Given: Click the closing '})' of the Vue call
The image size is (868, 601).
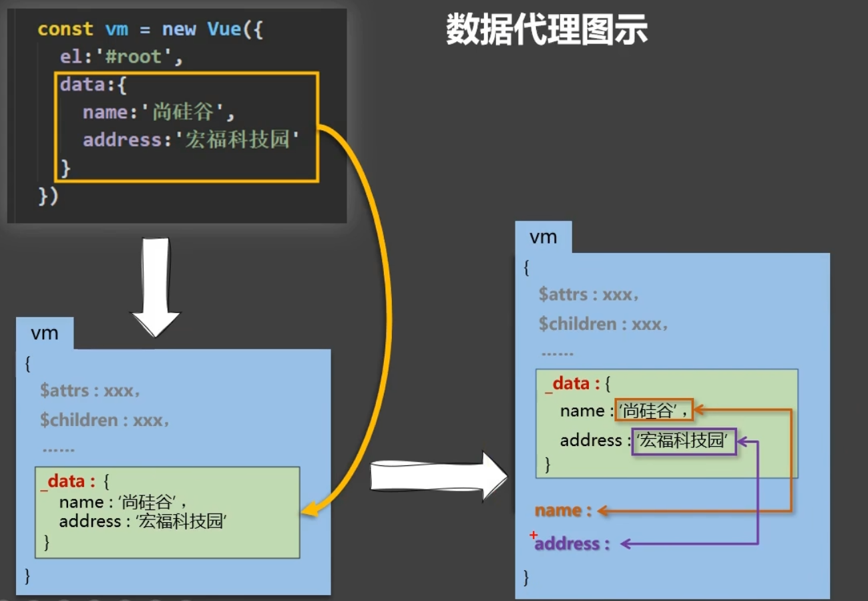Looking at the screenshot, I should 48,196.
